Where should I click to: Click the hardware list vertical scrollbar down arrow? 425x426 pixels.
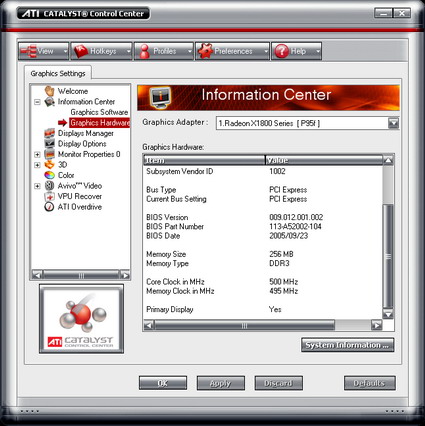pyautogui.click(x=388, y=314)
